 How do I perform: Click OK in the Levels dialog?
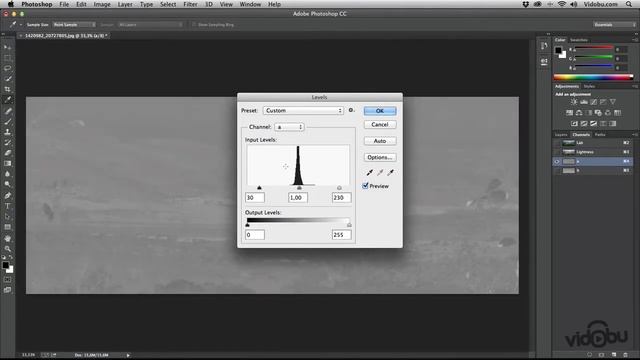pyautogui.click(x=380, y=111)
